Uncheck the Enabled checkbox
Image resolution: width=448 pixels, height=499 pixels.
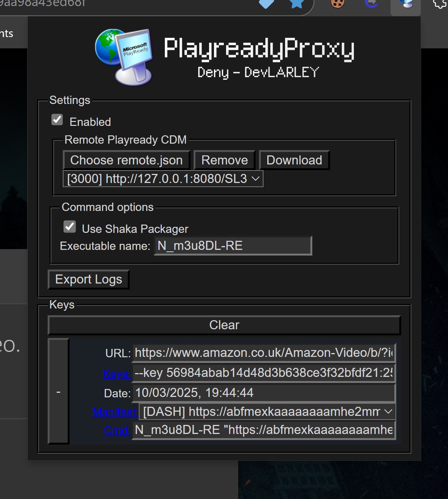[x=57, y=120]
